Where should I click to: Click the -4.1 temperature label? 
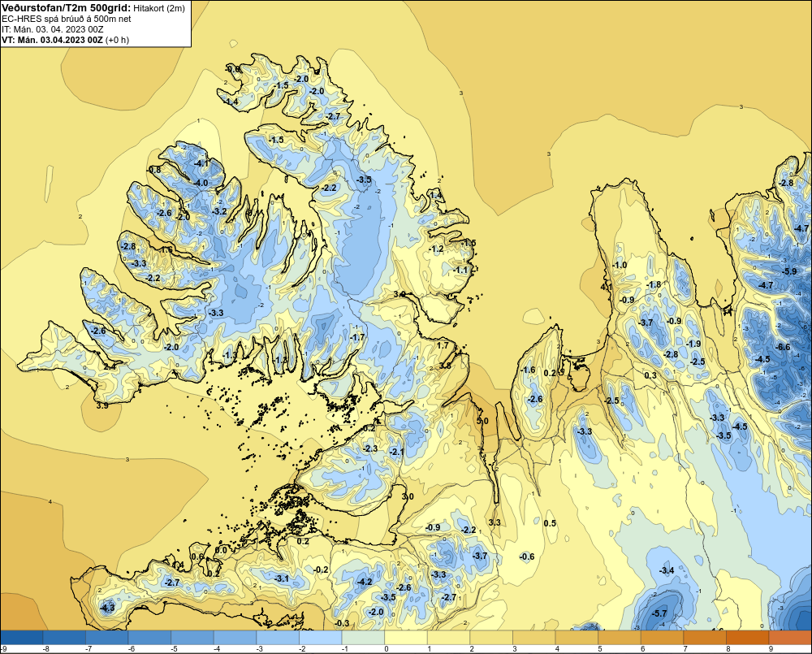coord(201,163)
